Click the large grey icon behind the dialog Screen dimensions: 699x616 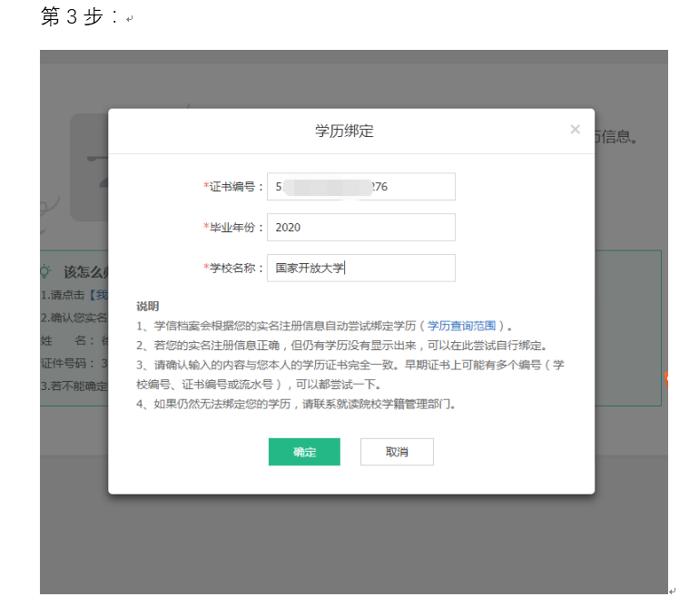(89, 168)
